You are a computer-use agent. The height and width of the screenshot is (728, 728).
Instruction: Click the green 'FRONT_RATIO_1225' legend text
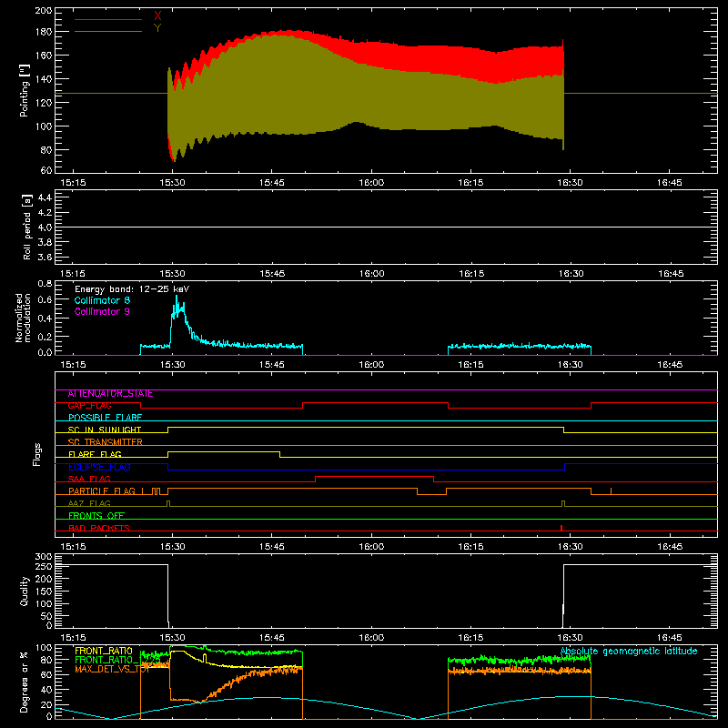click(117, 660)
